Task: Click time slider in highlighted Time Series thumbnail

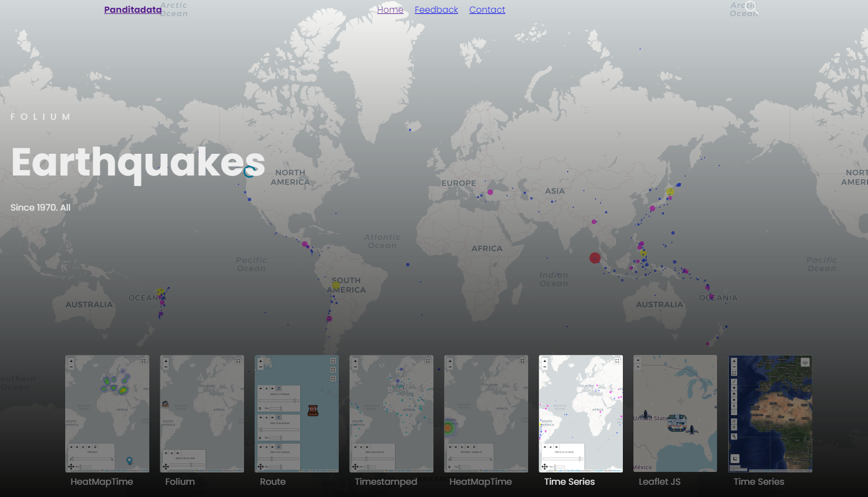Action: (563, 459)
